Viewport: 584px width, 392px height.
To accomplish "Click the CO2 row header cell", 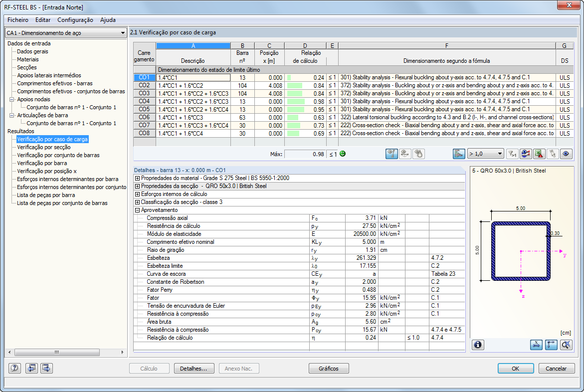I will 145,85.
